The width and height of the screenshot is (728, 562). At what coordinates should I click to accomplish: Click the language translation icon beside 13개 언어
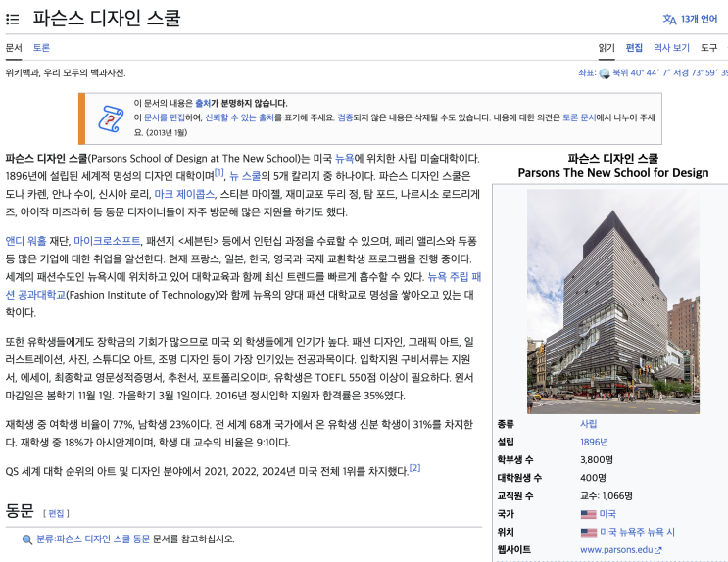(x=669, y=19)
